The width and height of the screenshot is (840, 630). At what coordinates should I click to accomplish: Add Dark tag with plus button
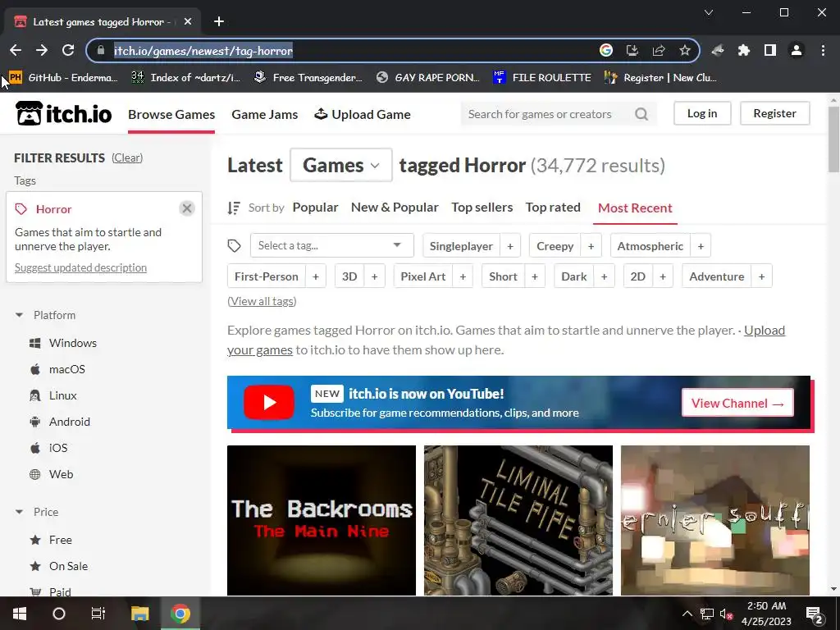click(605, 276)
